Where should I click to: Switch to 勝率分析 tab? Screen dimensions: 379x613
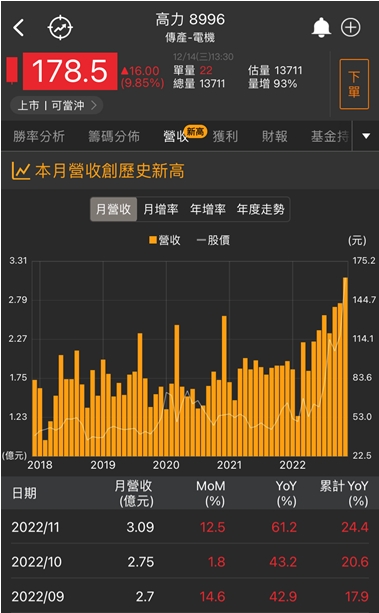39,136
